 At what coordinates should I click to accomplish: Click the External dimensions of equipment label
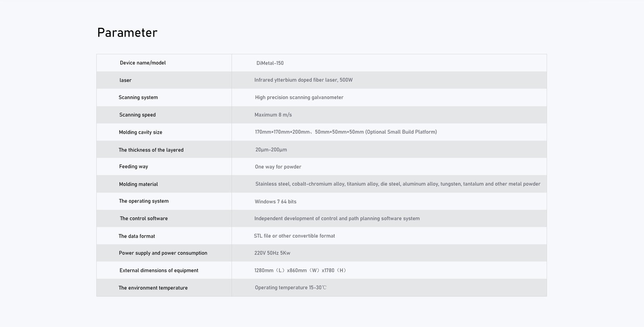159,271
